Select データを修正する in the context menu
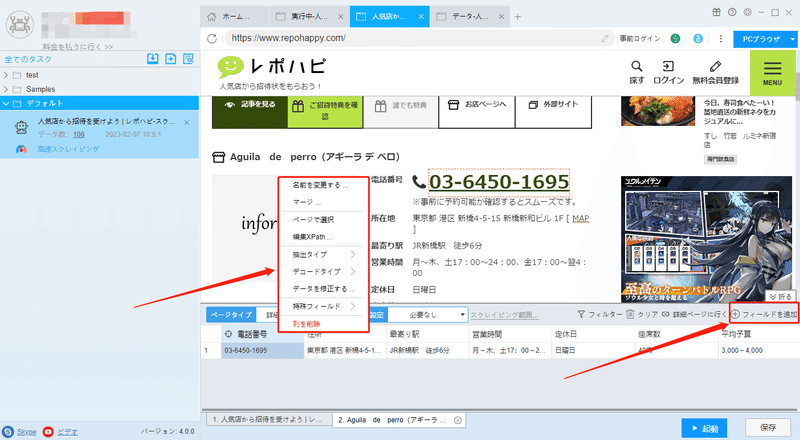The image size is (800, 440). pyautogui.click(x=322, y=289)
